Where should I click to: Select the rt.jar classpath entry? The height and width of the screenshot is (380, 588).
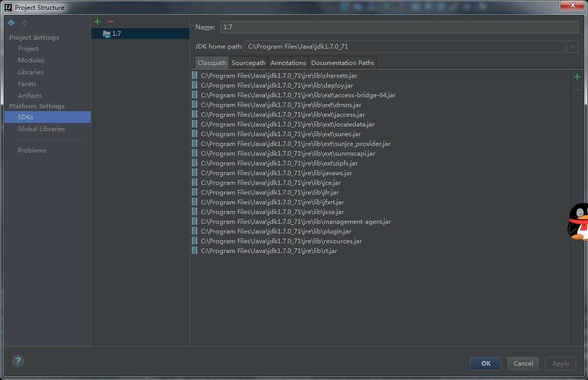[x=269, y=251]
